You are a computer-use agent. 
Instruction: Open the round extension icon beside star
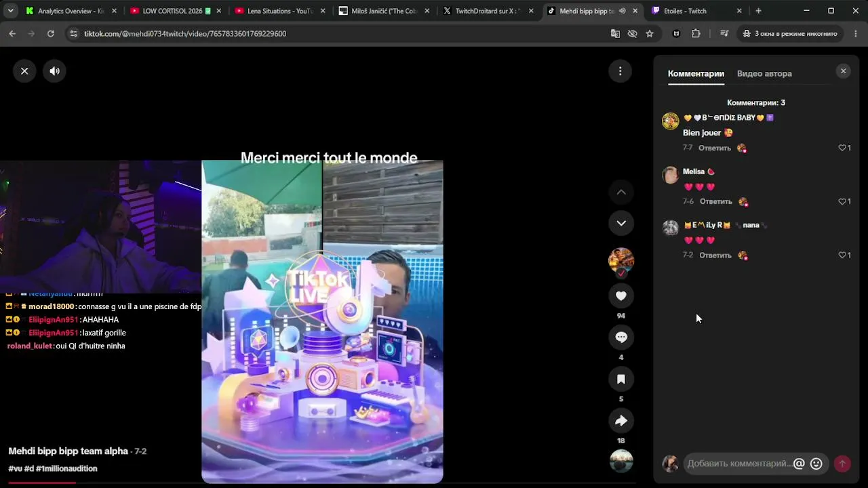676,33
